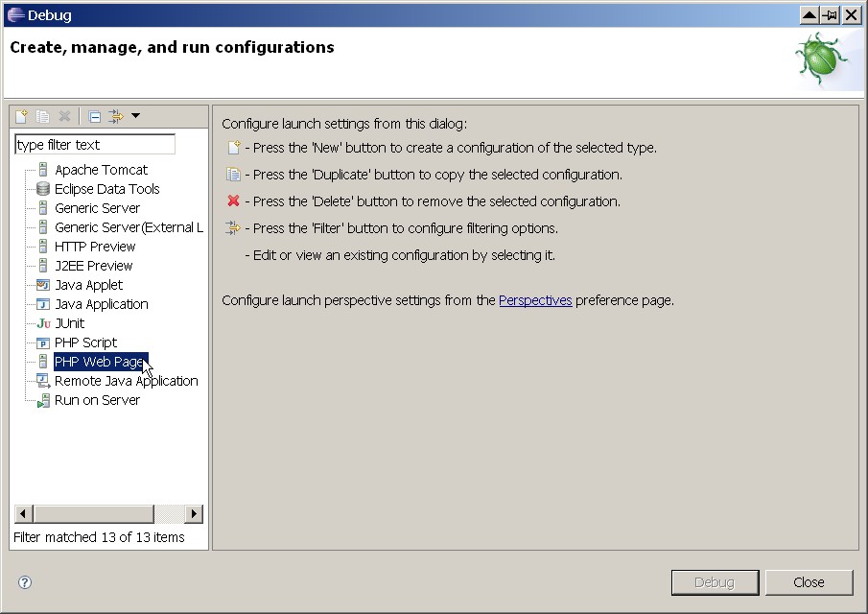Close the Debug dialog window with X
This screenshot has width=868, height=614.
click(x=851, y=15)
